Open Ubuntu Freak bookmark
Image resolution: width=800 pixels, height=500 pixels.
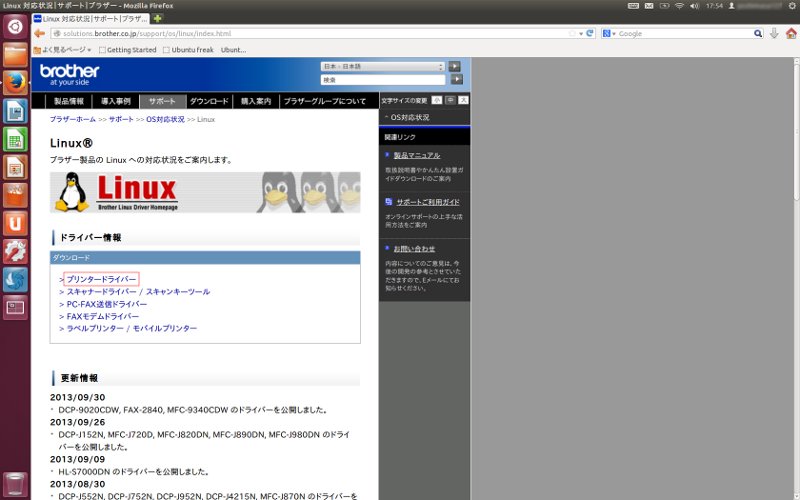[x=188, y=49]
